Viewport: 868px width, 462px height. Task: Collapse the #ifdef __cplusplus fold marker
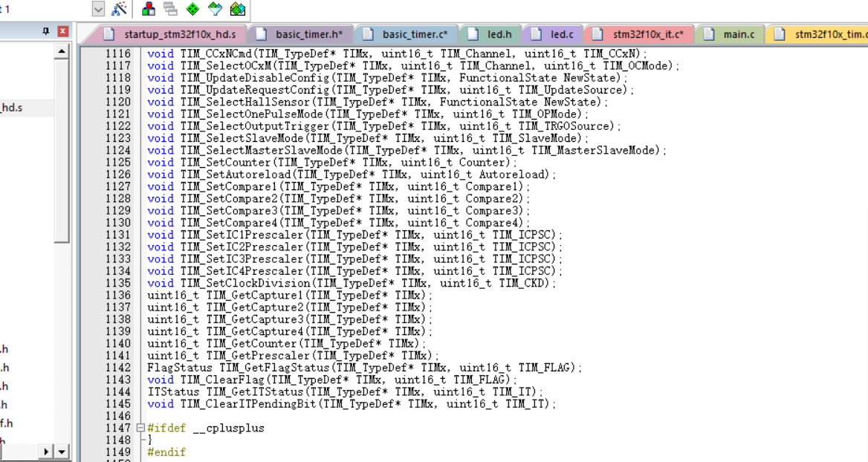click(140, 428)
